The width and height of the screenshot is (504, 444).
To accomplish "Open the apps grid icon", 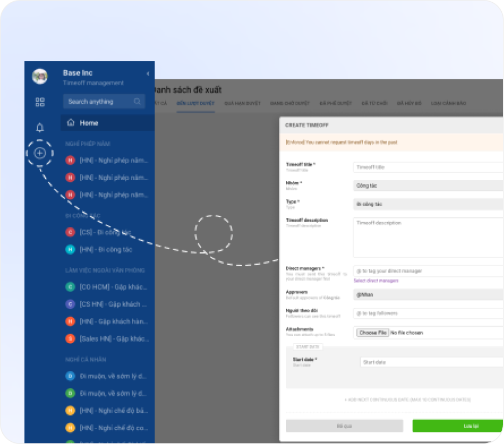I will pyautogui.click(x=40, y=102).
